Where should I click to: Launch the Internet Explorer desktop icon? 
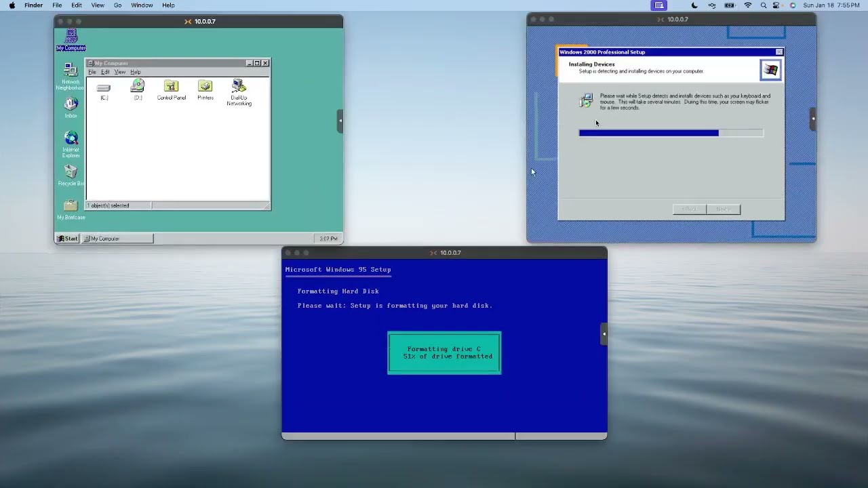point(71,144)
